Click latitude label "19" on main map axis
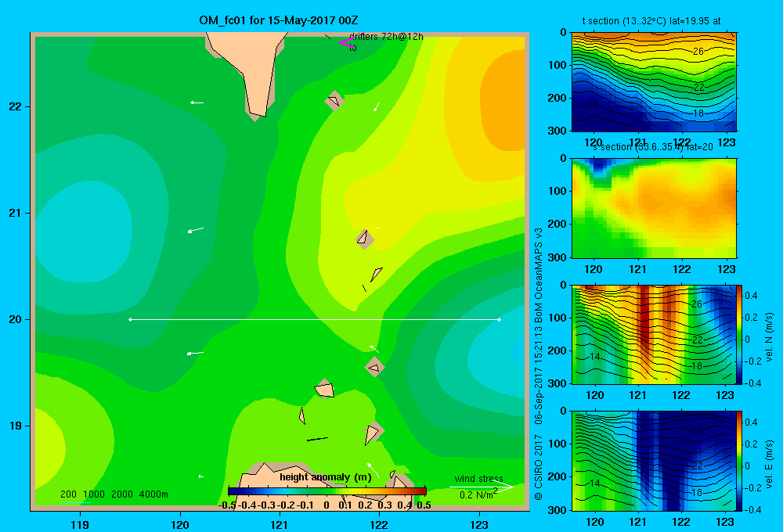 16,426
